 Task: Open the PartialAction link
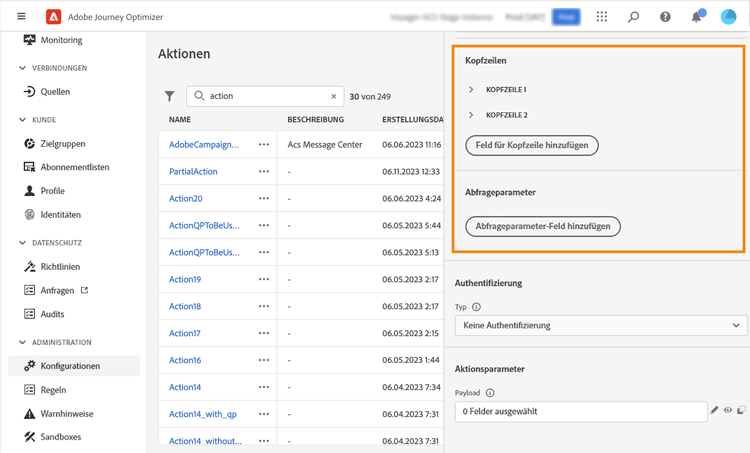(x=193, y=171)
